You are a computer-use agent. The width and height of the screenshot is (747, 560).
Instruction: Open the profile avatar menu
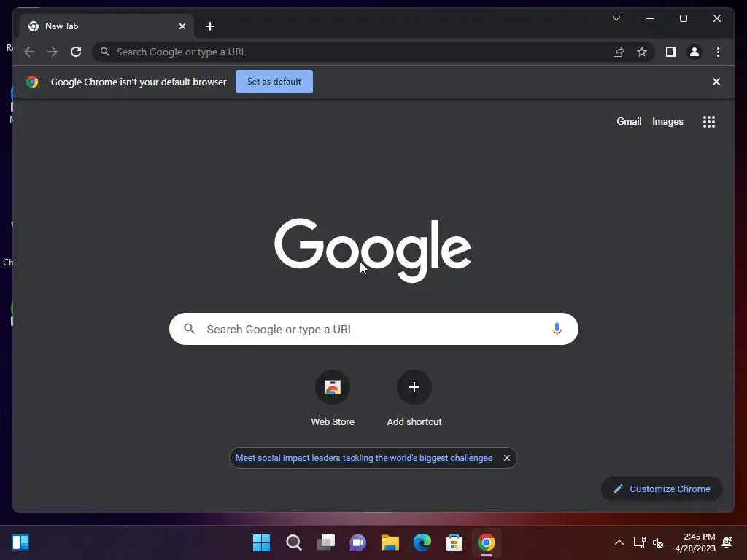click(x=694, y=52)
